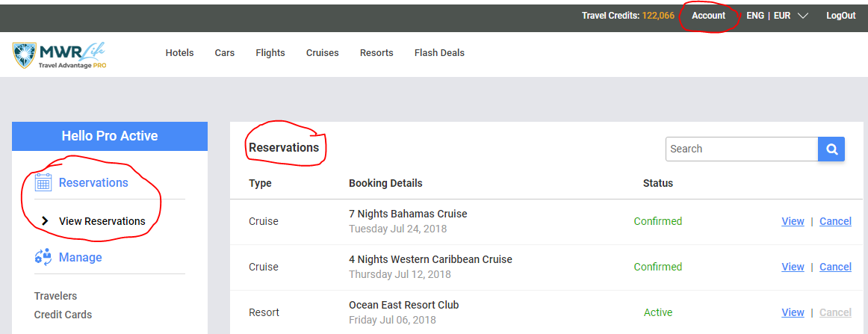Open Credit Cards in the sidebar

(x=63, y=315)
